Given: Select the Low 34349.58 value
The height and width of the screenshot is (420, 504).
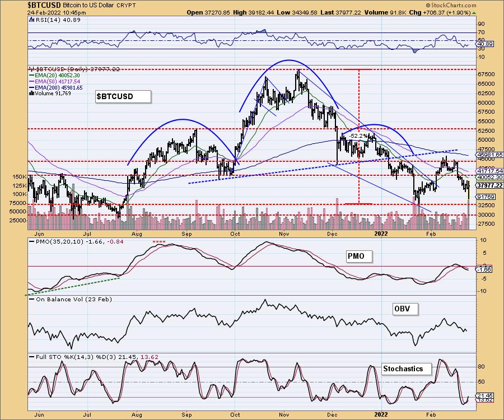Looking at the screenshot, I should [x=297, y=13].
